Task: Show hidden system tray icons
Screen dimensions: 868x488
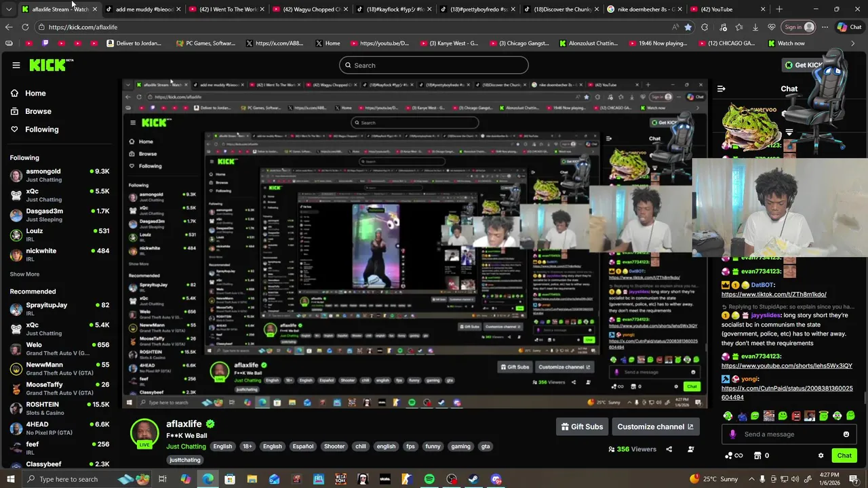Action: 751,479
